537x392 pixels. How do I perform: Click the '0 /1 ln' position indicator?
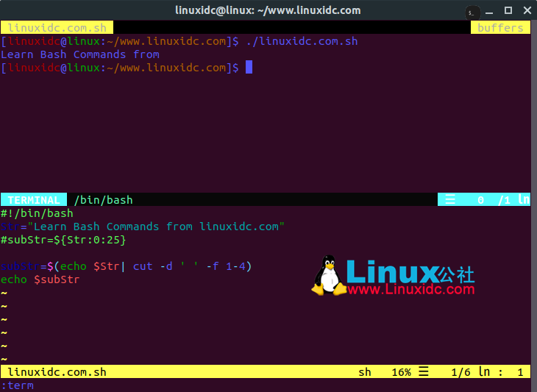pyautogui.click(x=503, y=199)
